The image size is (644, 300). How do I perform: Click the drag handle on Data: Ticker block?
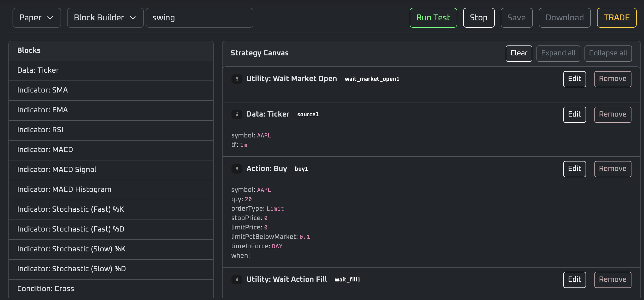(237, 114)
